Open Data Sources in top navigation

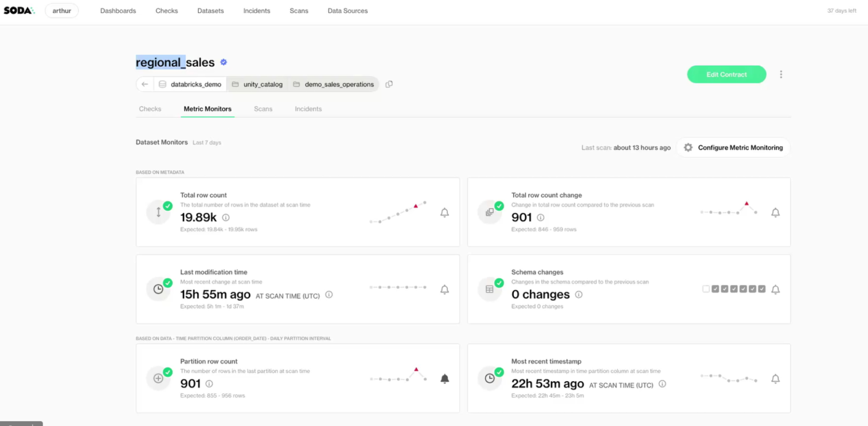(x=348, y=11)
